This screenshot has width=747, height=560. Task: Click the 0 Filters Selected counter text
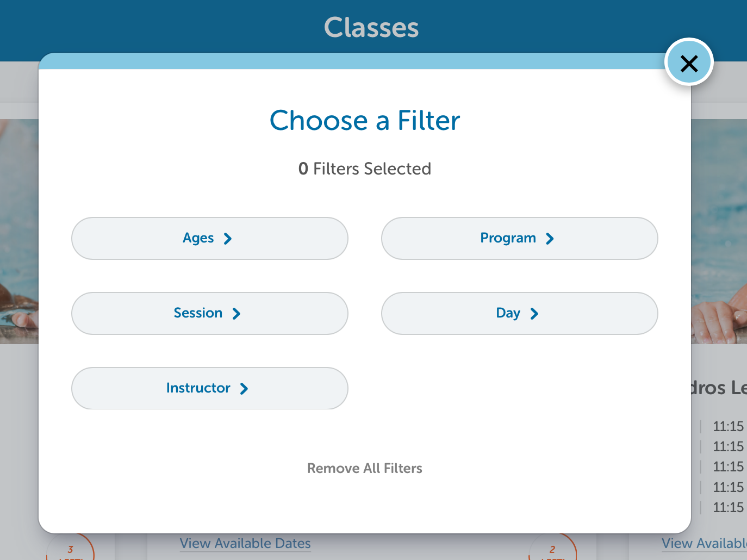[x=365, y=169]
